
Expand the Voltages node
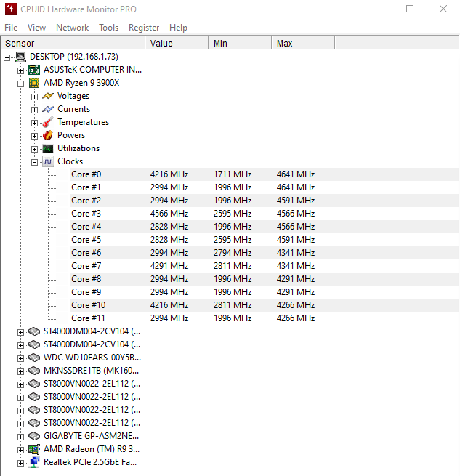tap(34, 97)
